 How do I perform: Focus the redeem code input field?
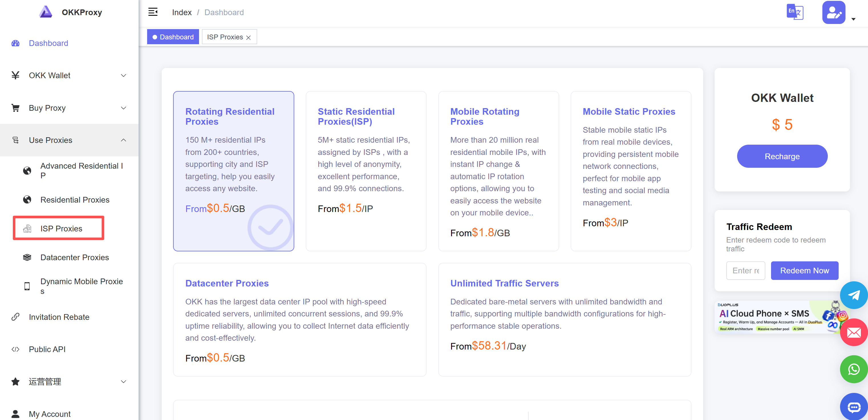point(745,270)
